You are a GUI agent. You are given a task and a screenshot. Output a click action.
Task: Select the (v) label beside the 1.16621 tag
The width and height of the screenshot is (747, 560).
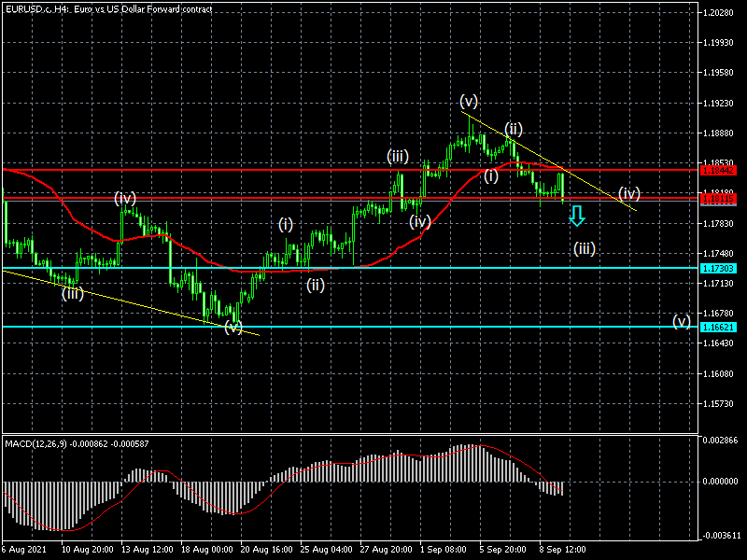coord(682,322)
